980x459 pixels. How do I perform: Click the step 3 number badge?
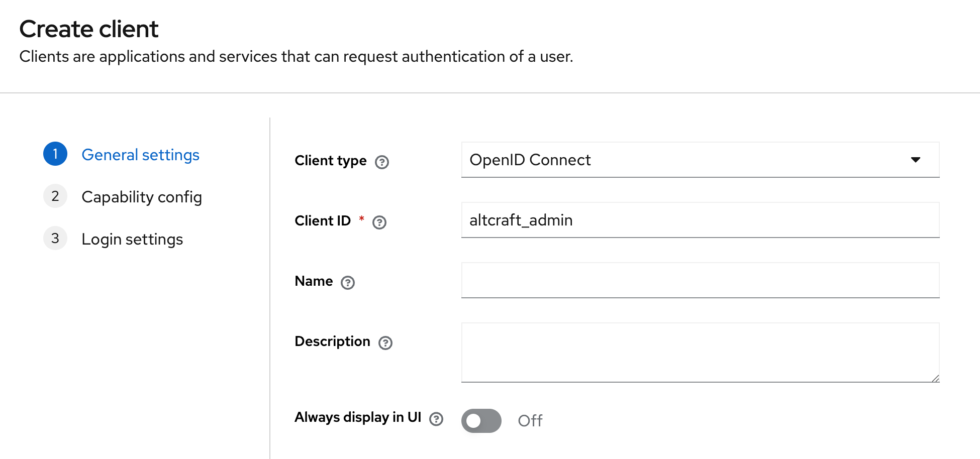[x=55, y=239]
